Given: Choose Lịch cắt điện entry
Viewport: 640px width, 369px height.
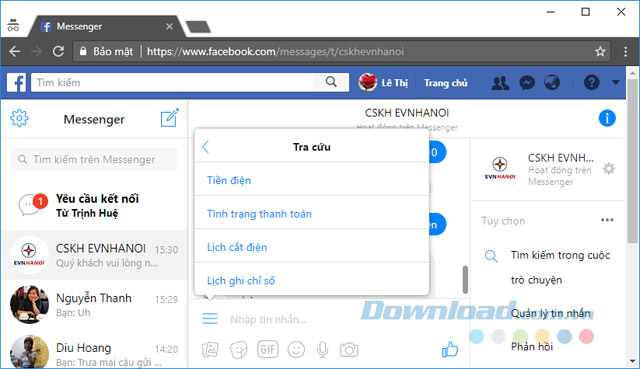Looking at the screenshot, I should (x=312, y=247).
